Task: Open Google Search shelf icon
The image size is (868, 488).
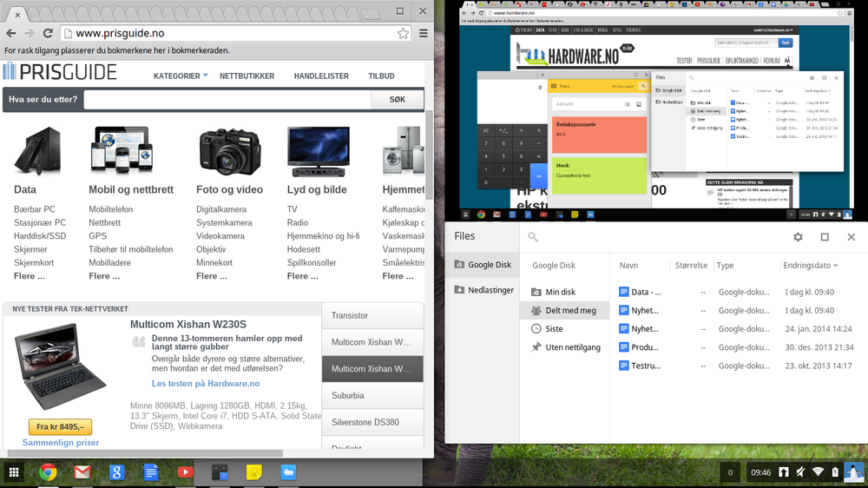Action: pyautogui.click(x=117, y=472)
